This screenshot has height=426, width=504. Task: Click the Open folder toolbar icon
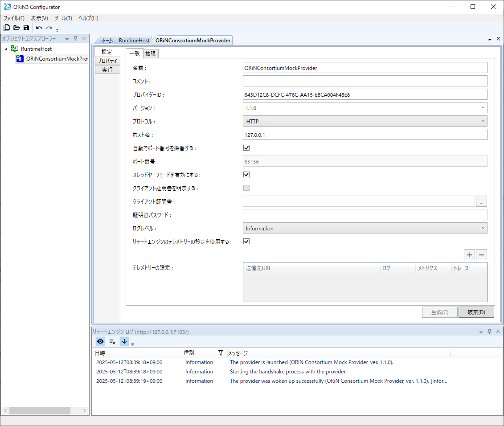[x=16, y=28]
